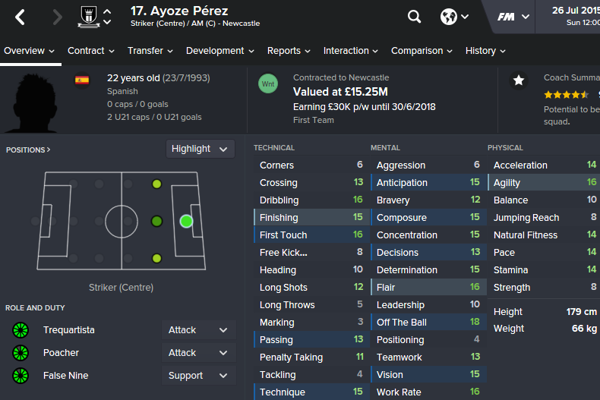This screenshot has height=400, width=600.
Task: Click the back navigation arrow
Action: tap(21, 17)
